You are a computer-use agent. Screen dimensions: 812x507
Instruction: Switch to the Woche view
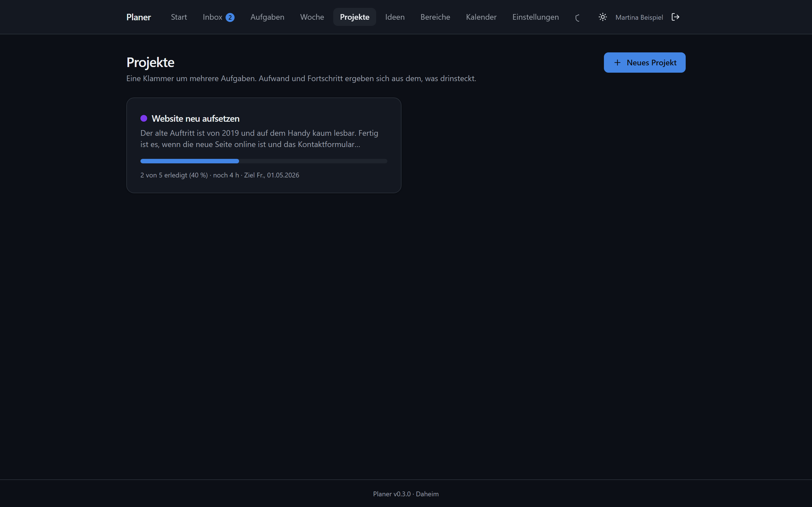(312, 17)
